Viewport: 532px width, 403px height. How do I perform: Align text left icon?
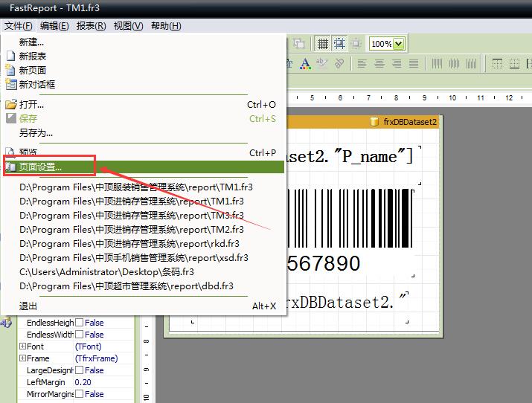coord(362,63)
